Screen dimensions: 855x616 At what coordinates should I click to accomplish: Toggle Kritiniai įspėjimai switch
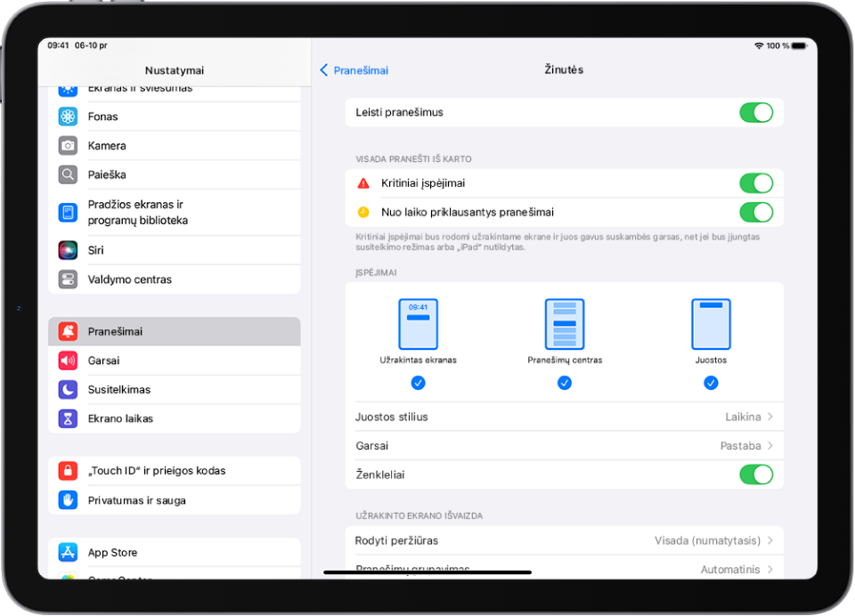click(756, 183)
